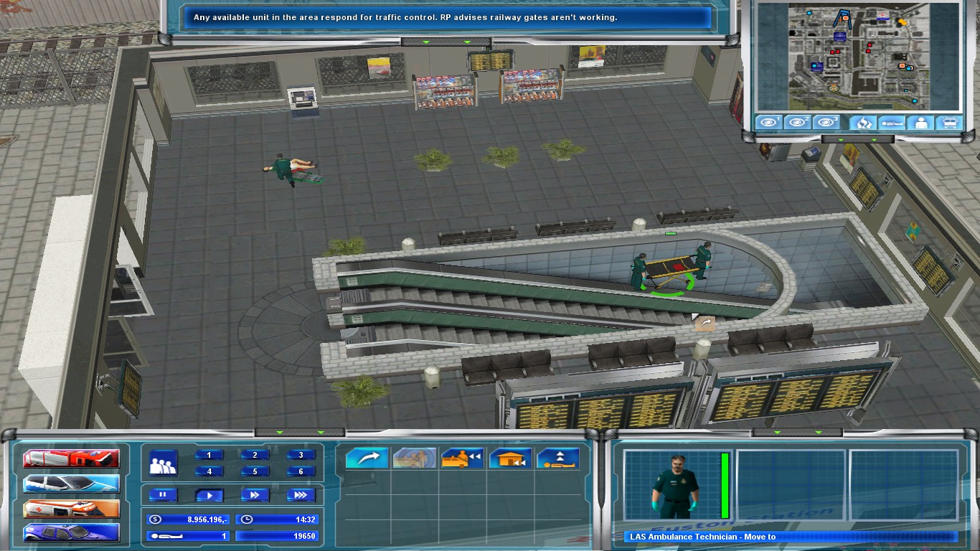980x551 pixels.
Task: Choose the ambulance vehicle category
Action: click(71, 509)
